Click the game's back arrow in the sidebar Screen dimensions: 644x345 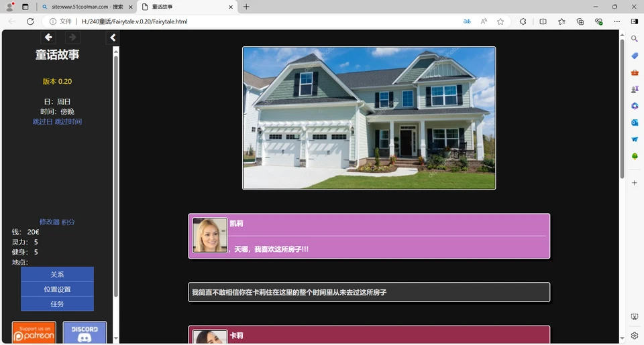pos(48,38)
